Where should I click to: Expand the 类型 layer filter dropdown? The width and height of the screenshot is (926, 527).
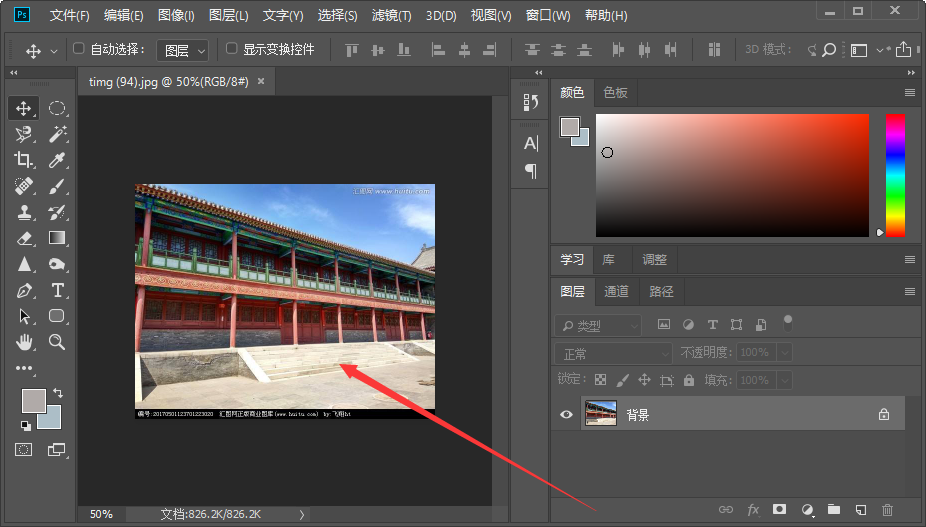tap(598, 326)
